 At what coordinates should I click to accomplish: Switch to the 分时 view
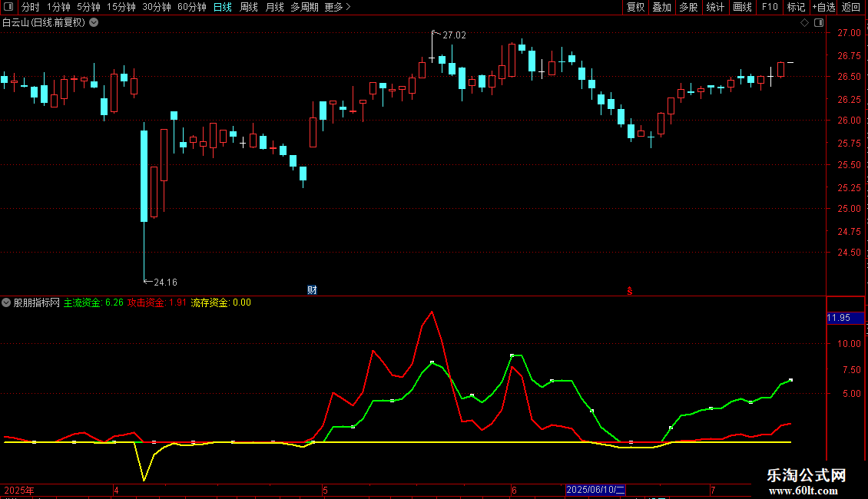point(31,7)
